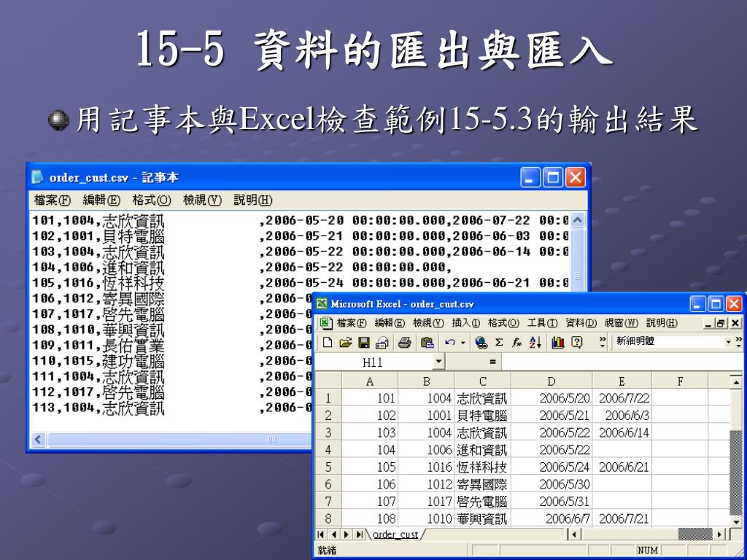Click the Notepad icon in its title bar
Viewport: 747px width, 560px height.
(x=37, y=177)
